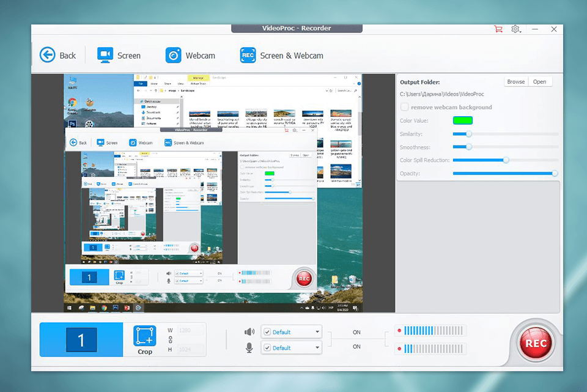Open the output folder with Open button
The height and width of the screenshot is (392, 587).
[541, 81]
